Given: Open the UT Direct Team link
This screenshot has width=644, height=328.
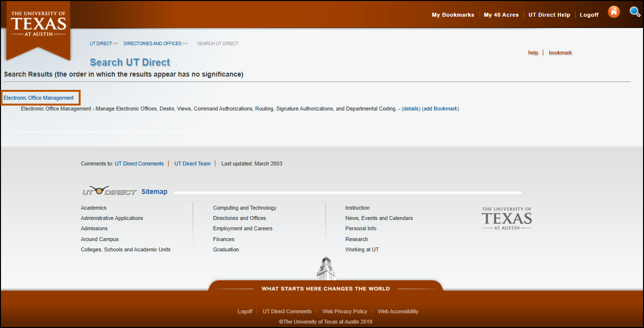Looking at the screenshot, I should 192,164.
